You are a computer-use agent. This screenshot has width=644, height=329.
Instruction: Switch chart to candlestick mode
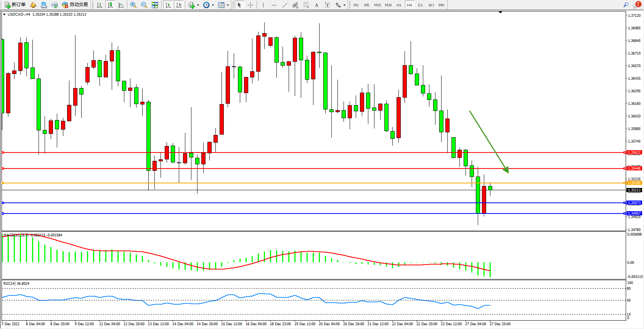pos(110,5)
